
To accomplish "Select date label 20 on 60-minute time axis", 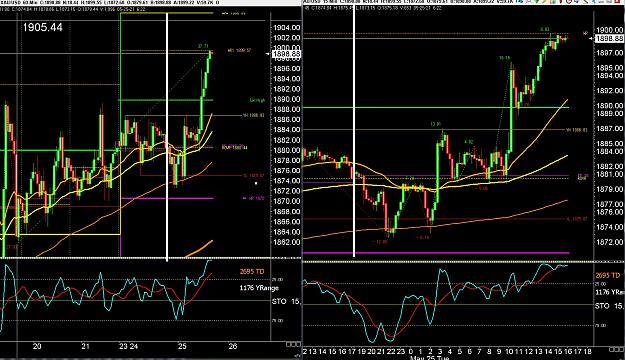I will (x=37, y=346).
